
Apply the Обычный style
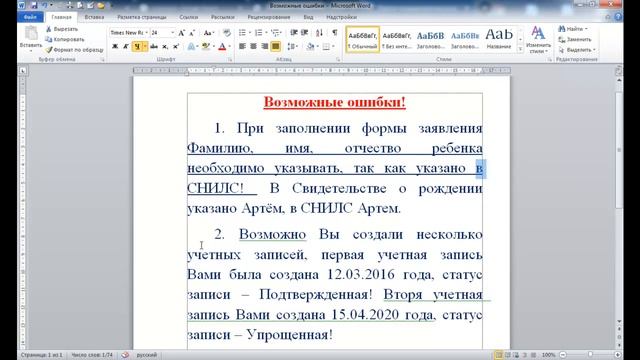click(x=362, y=40)
